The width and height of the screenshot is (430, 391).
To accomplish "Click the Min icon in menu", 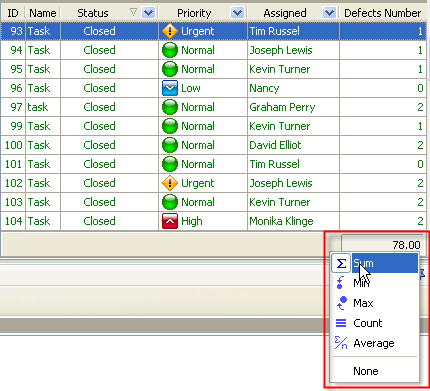I will point(341,283).
